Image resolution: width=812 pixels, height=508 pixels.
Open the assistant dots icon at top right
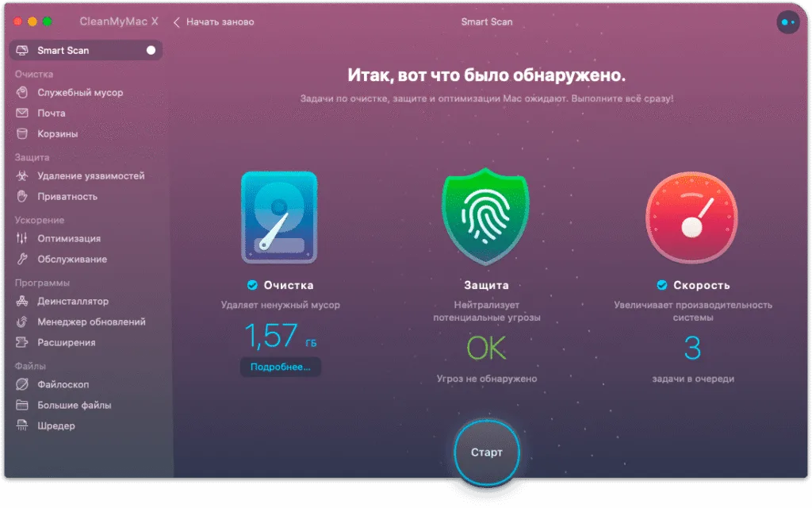788,22
